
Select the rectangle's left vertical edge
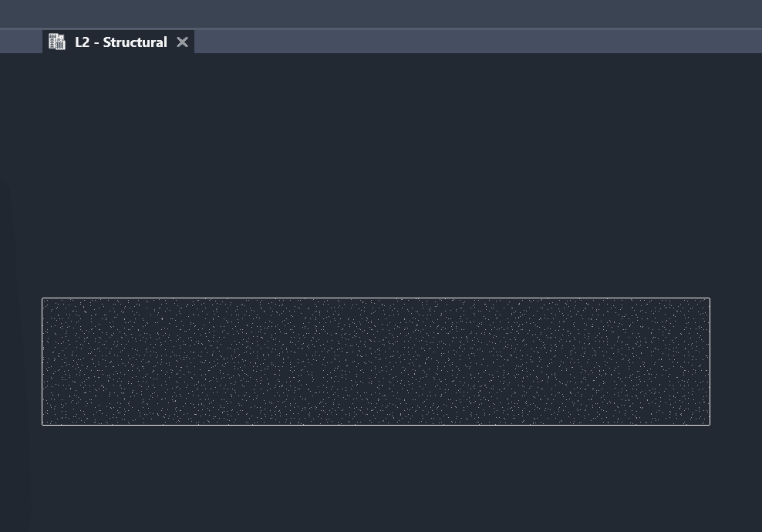(42, 361)
